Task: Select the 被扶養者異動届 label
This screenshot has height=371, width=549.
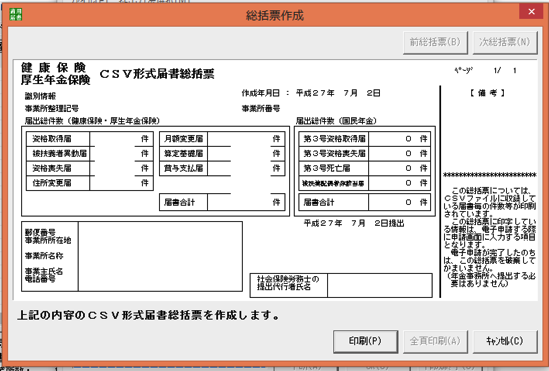Action: point(60,154)
